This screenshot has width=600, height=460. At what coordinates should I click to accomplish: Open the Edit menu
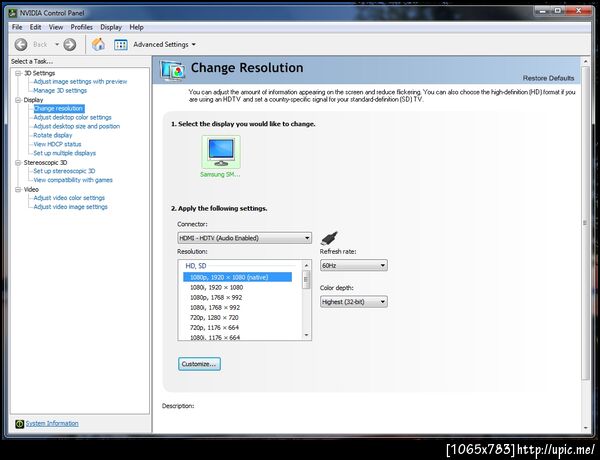click(35, 27)
